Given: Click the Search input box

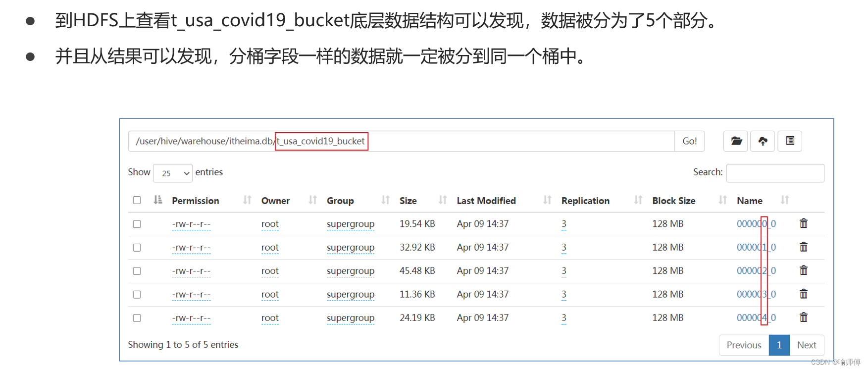Looking at the screenshot, I should tap(775, 173).
